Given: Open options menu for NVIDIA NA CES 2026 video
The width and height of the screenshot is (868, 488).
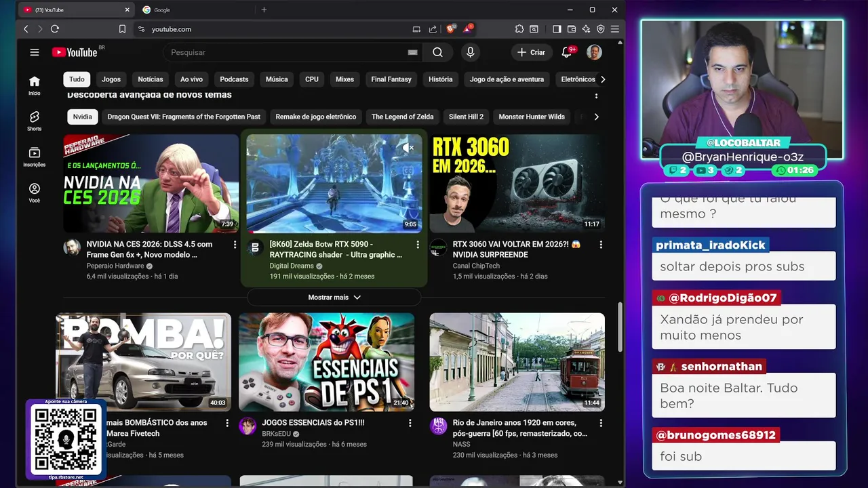Looking at the screenshot, I should click(x=235, y=245).
